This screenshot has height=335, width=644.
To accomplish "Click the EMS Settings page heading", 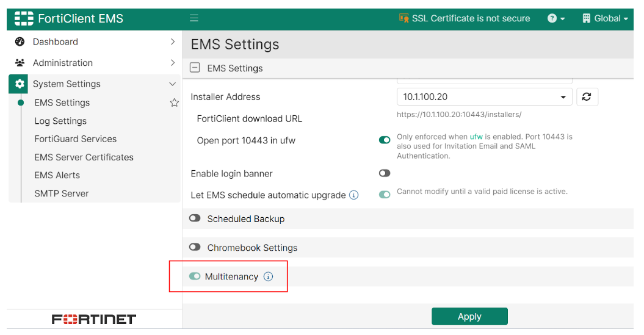I will pyautogui.click(x=235, y=45).
